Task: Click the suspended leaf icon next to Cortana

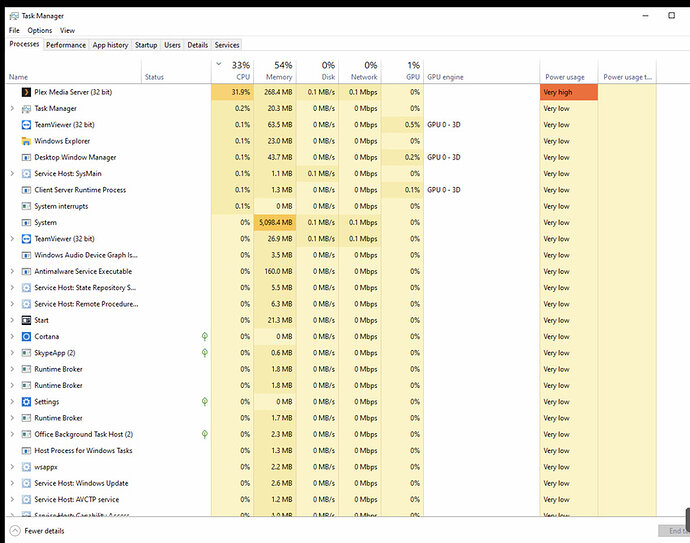Action: coord(205,336)
